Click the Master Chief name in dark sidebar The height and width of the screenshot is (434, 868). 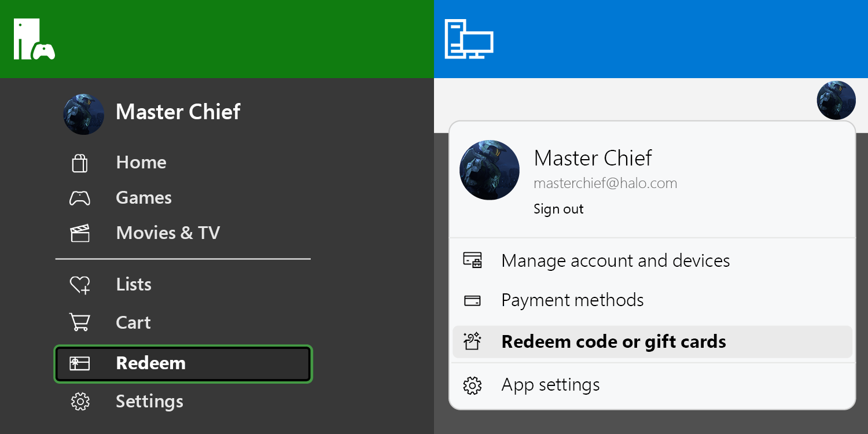178,112
